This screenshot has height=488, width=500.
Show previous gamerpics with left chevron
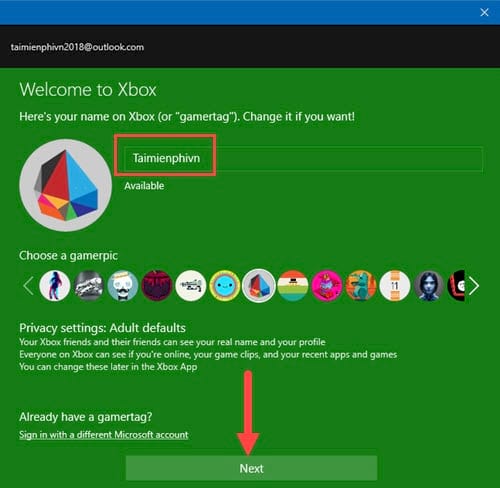click(x=28, y=286)
